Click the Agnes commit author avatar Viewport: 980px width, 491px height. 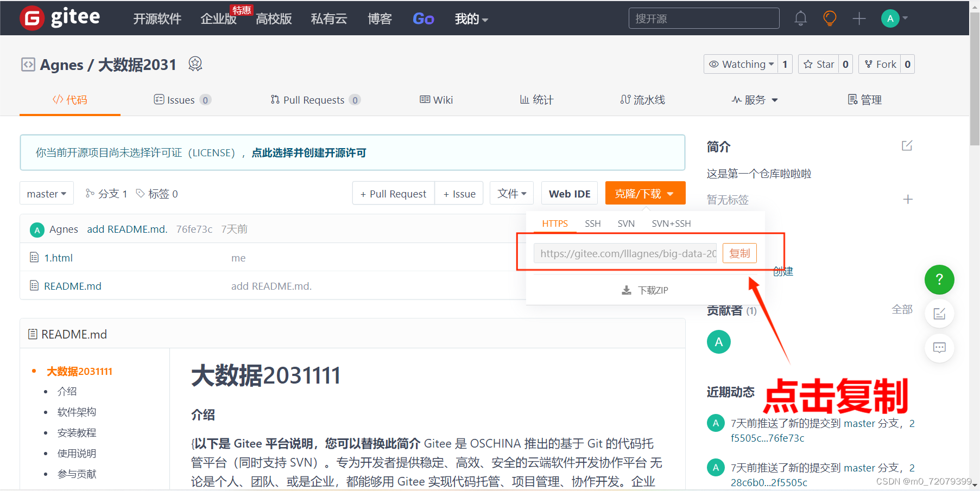tap(37, 229)
